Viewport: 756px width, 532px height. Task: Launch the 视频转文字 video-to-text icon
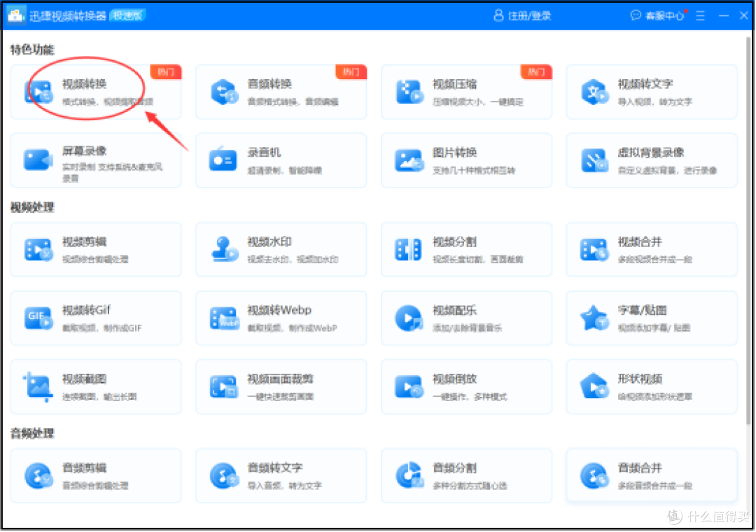[594, 92]
